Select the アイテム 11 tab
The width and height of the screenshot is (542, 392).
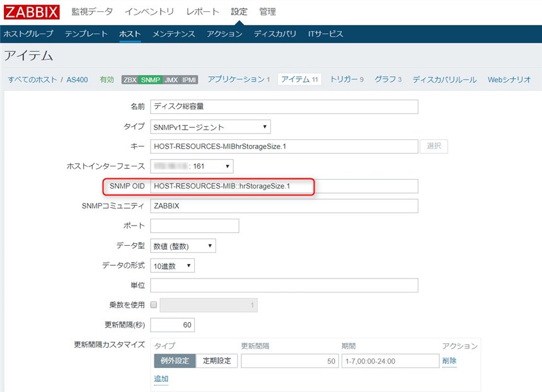[x=299, y=79]
